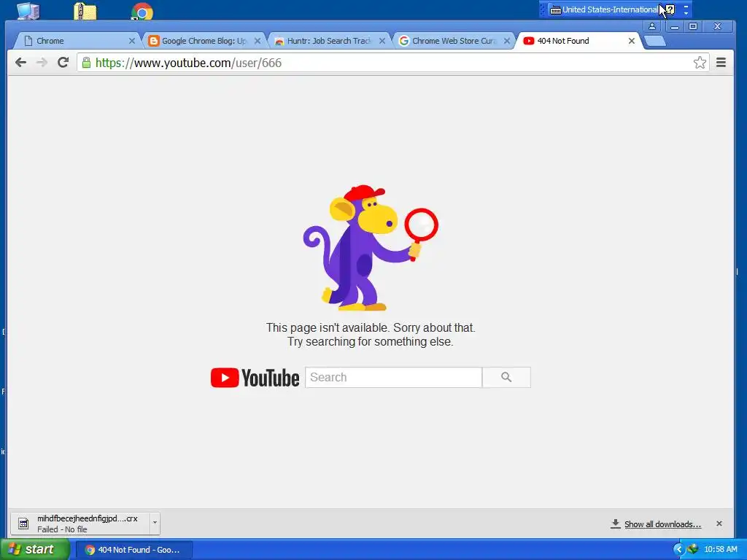Close the Chrome tab
The height and width of the screenshot is (560, 747).
(132, 41)
